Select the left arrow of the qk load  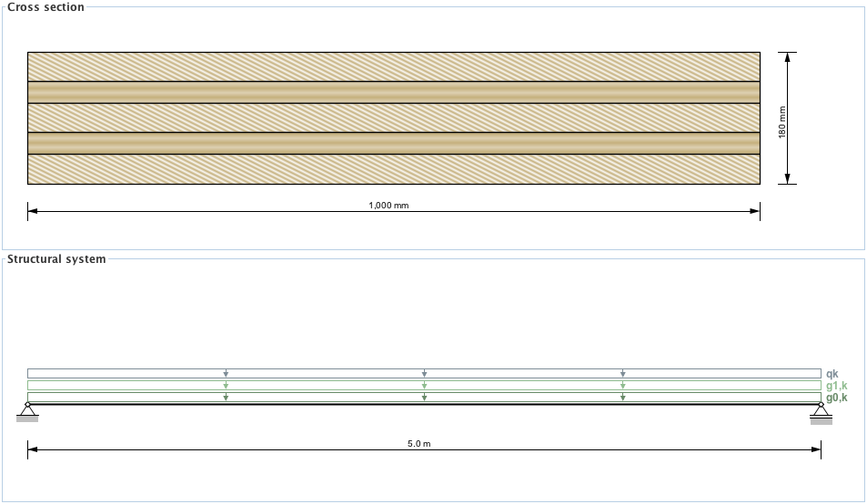tap(226, 374)
